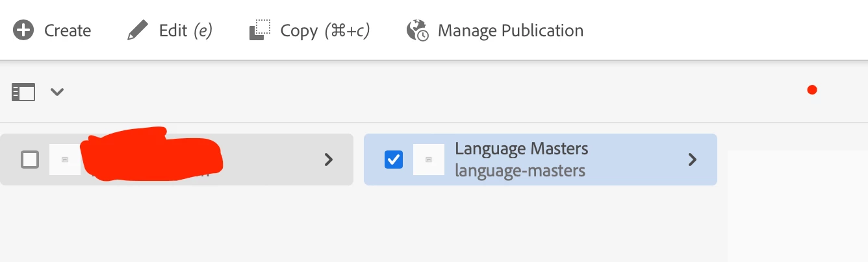The width and height of the screenshot is (868, 262).
Task: Choose the Create action label
Action: [x=68, y=30]
